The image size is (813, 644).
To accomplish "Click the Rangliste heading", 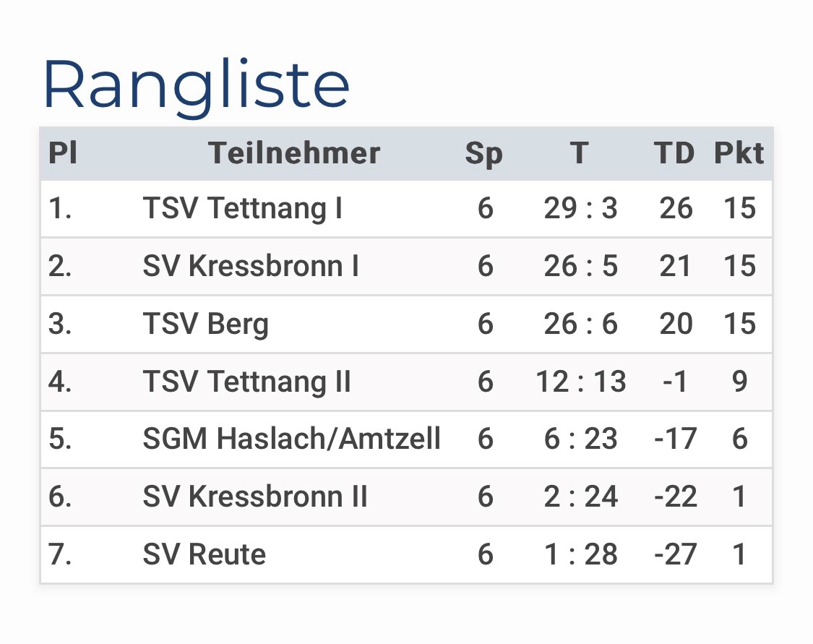I will (x=197, y=86).
